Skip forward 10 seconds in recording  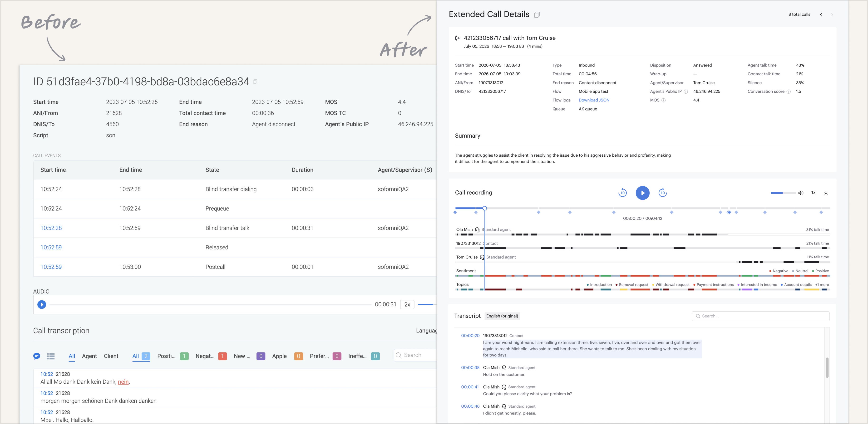[663, 193]
